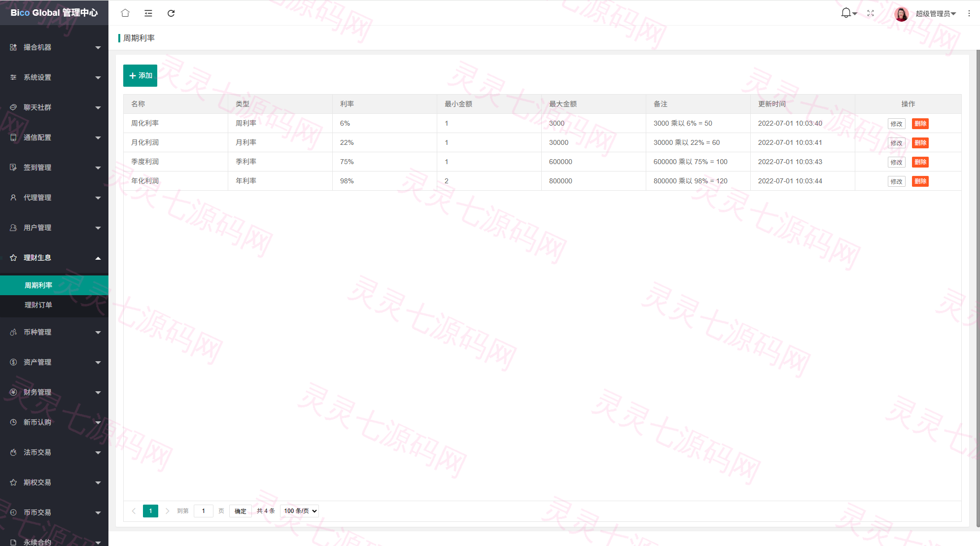
Task: Expand the 法币交易 menu arrow
Action: pyautogui.click(x=98, y=453)
